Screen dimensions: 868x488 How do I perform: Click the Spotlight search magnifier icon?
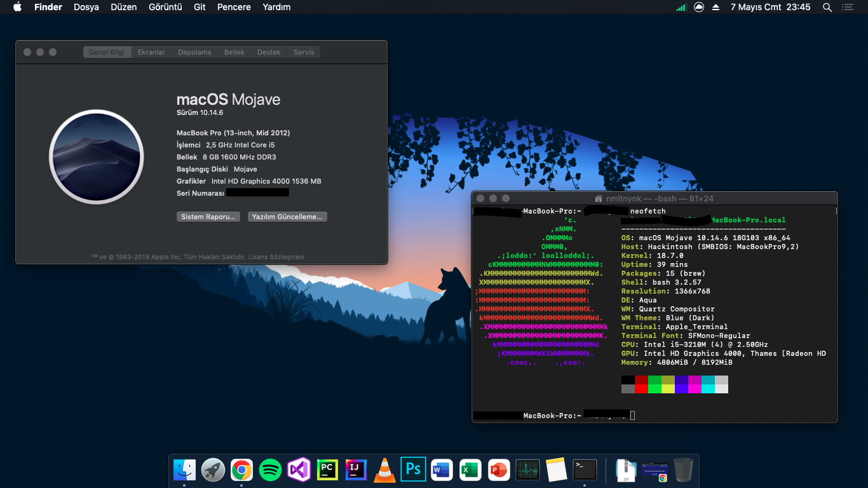(827, 7)
